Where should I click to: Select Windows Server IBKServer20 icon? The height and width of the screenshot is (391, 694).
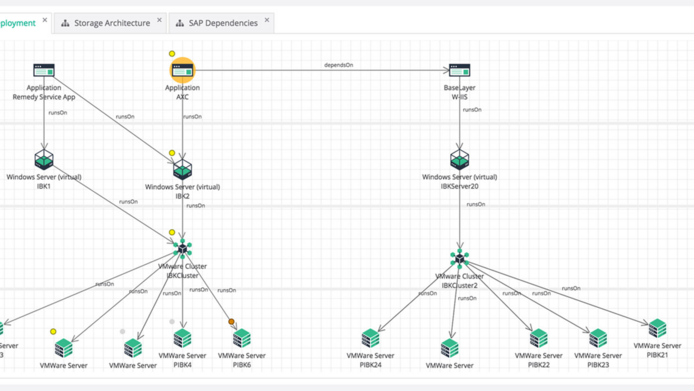click(x=459, y=159)
